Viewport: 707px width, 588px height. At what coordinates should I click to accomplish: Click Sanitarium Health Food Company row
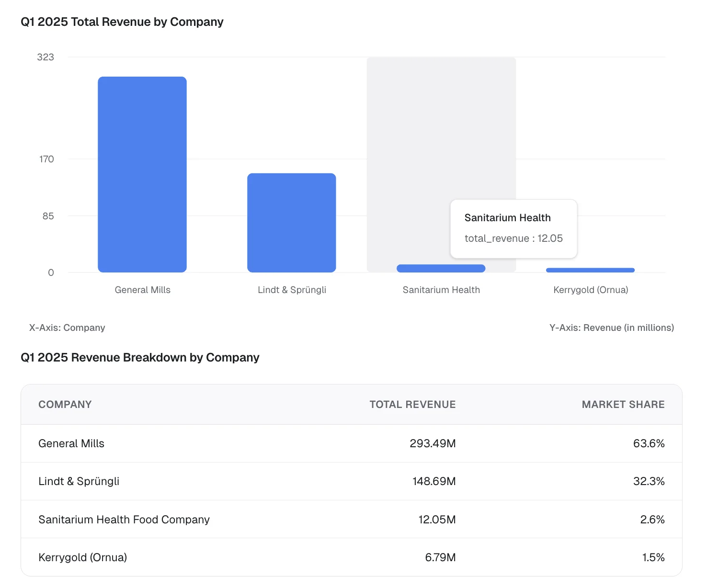tap(124, 520)
